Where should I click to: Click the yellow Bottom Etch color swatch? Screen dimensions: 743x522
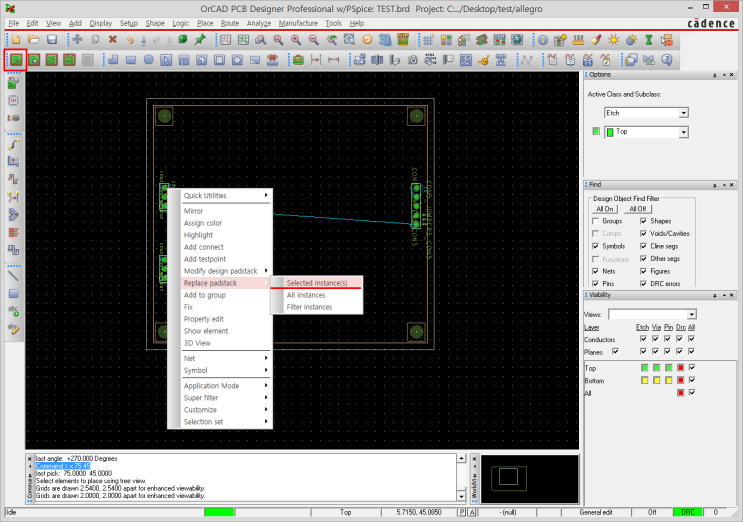pos(643,381)
